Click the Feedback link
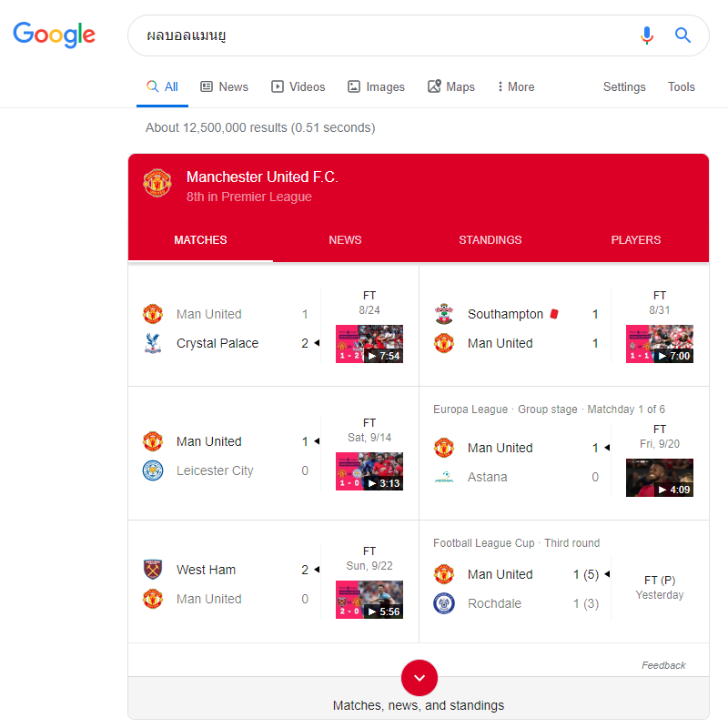This screenshot has width=728, height=728. point(663,665)
